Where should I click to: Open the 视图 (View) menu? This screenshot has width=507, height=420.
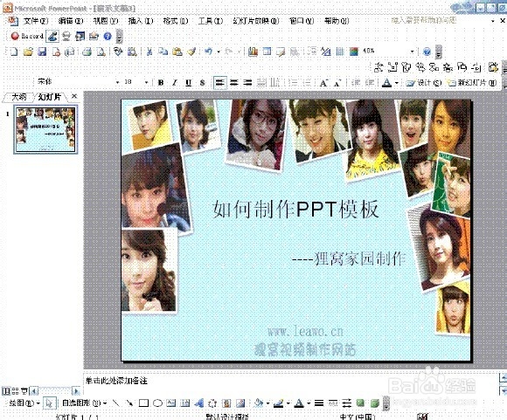tap(106, 21)
